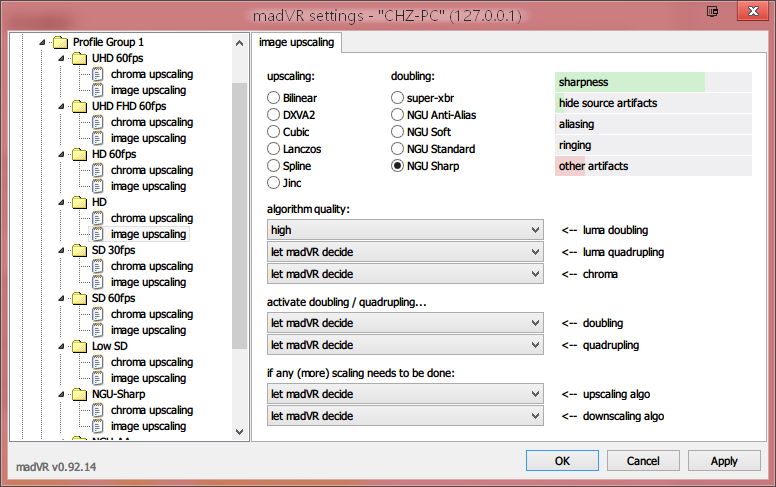Click the title bar settings icon beside close
This screenshot has height=487, width=776.
coord(712,11)
